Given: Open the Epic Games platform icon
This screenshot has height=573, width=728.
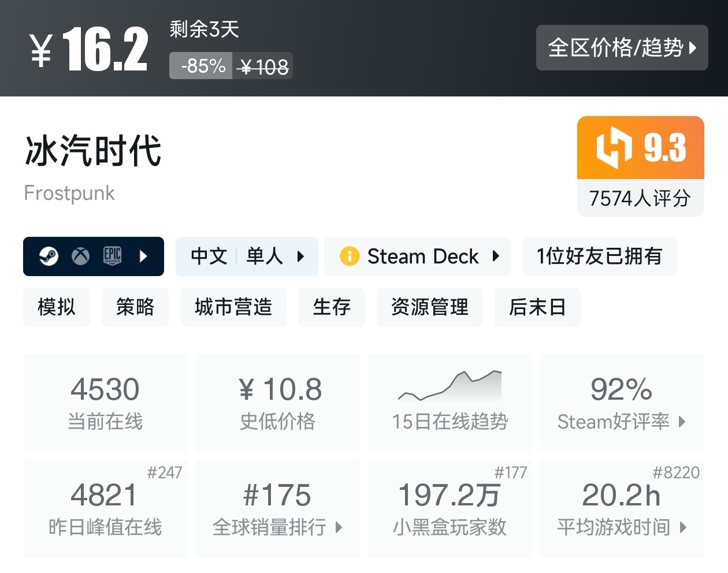Looking at the screenshot, I should pos(112,256).
